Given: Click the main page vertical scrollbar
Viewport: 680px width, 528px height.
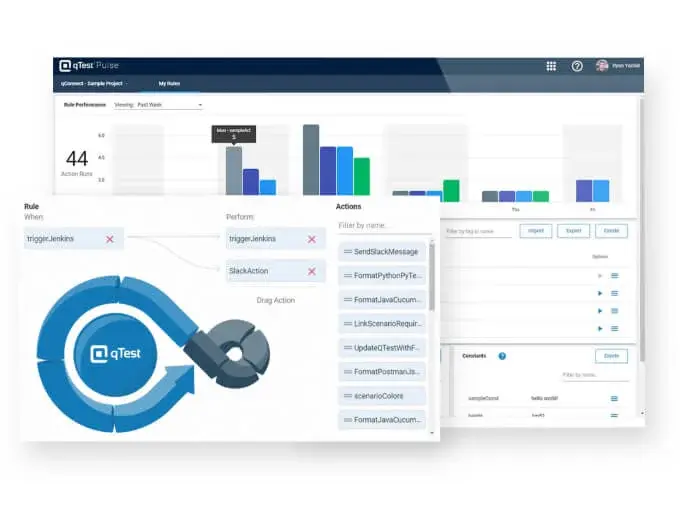Looking at the screenshot, I should pyautogui.click(x=642, y=230).
